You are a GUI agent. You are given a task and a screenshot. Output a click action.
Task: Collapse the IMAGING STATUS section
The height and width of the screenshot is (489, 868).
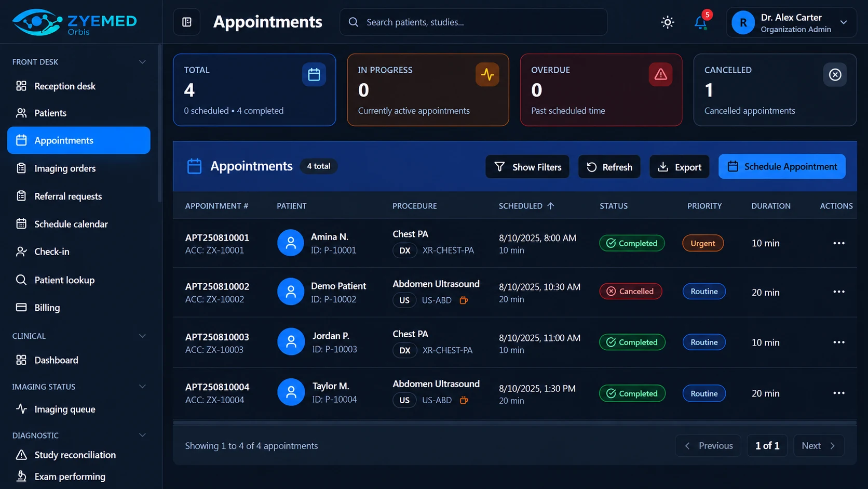tap(142, 387)
